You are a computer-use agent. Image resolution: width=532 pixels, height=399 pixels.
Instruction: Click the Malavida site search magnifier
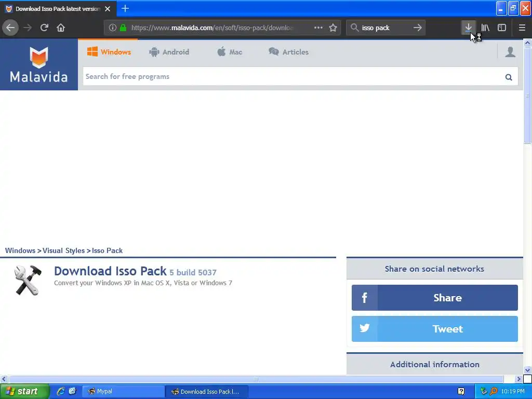click(509, 77)
